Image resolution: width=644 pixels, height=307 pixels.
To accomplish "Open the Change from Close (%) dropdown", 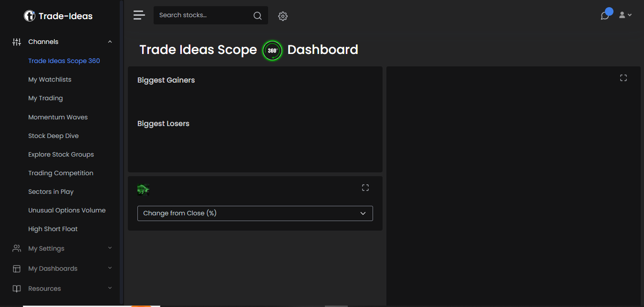I will [255, 213].
